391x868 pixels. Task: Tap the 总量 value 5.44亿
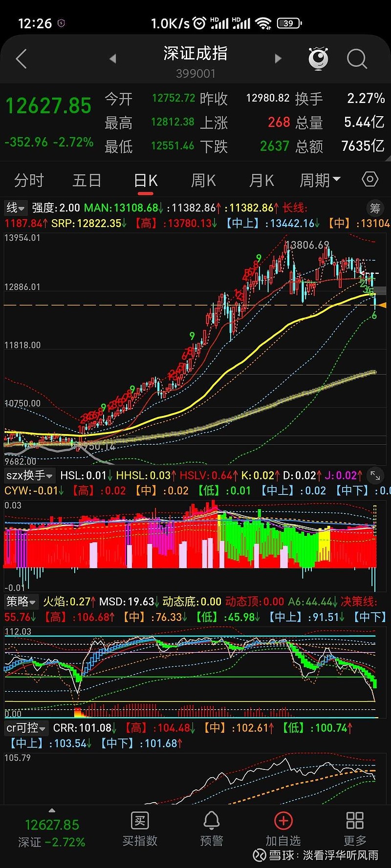click(364, 122)
